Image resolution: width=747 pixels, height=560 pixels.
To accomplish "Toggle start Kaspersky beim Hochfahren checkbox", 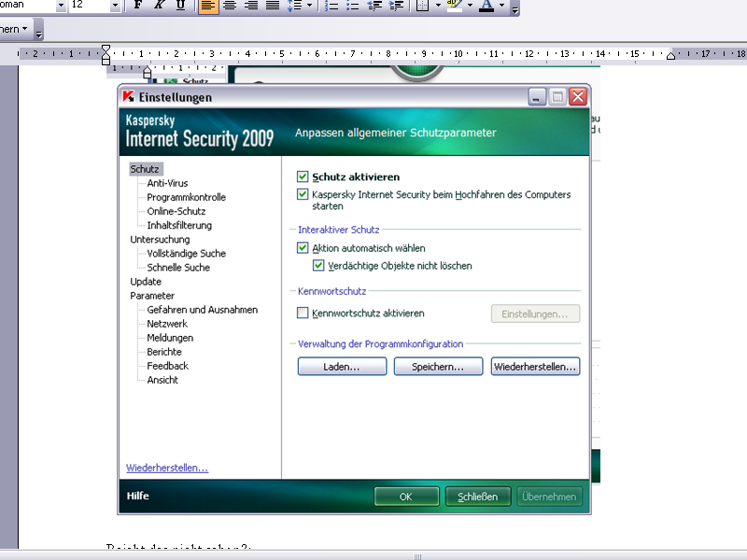I will pos(303,194).
